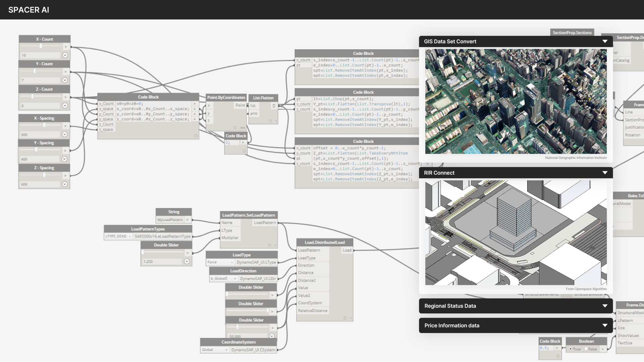Select the False radio button in Boolean node
This screenshot has height=362, width=644.
point(586,349)
